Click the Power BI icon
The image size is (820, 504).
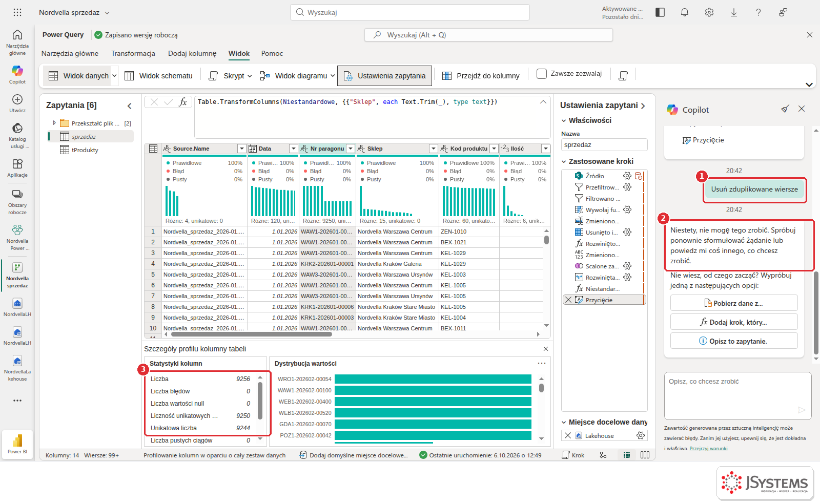(17, 444)
